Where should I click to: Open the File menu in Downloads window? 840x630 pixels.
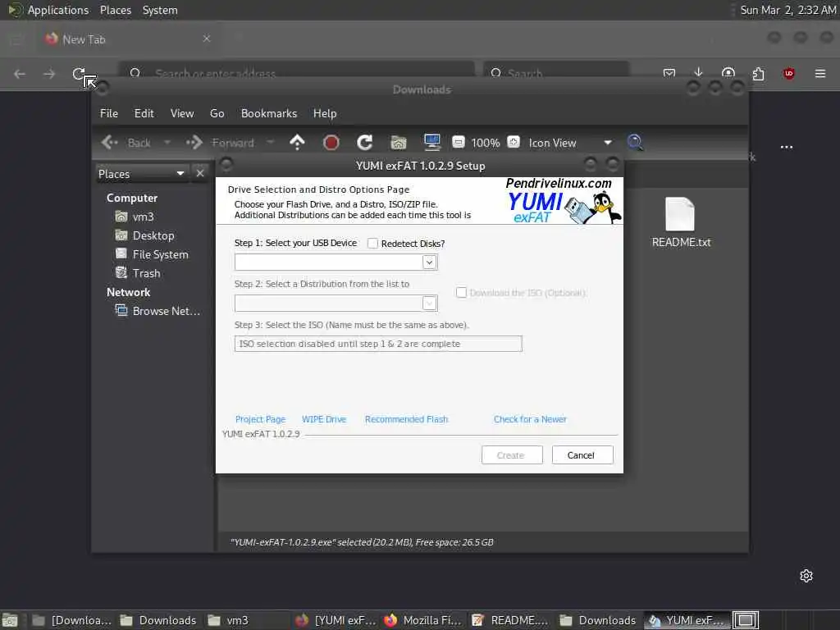(x=109, y=113)
